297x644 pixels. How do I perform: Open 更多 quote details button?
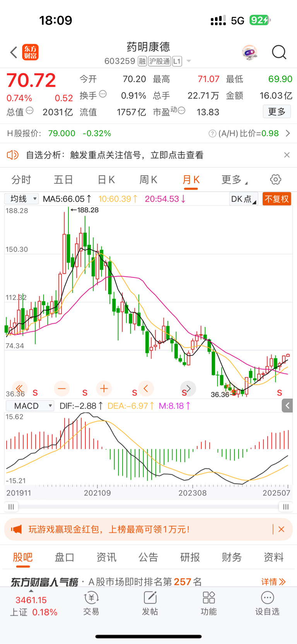(x=277, y=111)
